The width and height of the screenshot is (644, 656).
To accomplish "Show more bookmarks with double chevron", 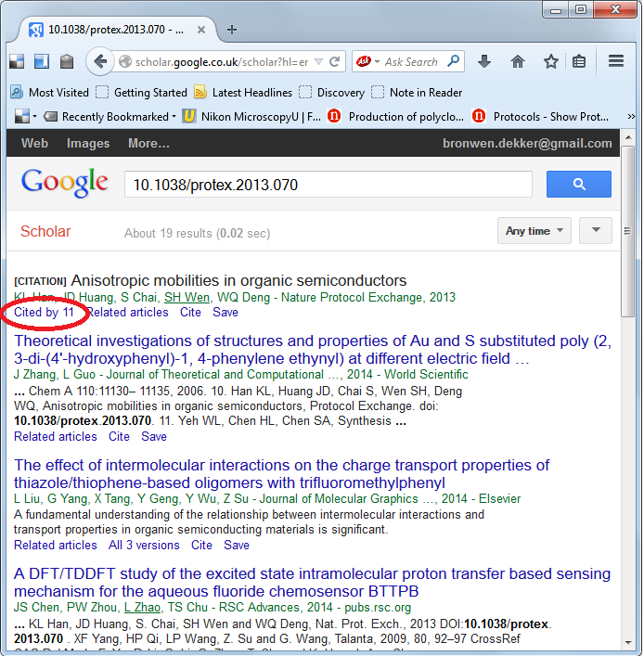I will point(631,117).
